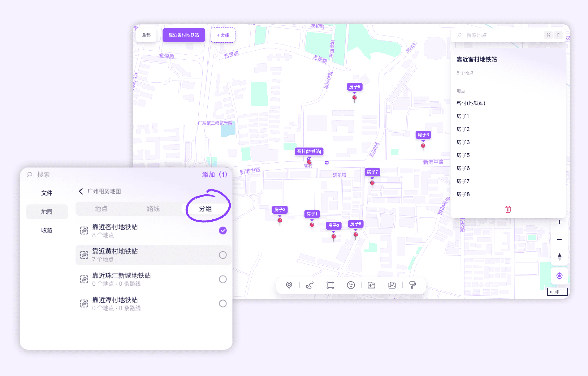Click the search magnifier in 搜索地点 box
This screenshot has width=588, height=376.
coord(459,35)
